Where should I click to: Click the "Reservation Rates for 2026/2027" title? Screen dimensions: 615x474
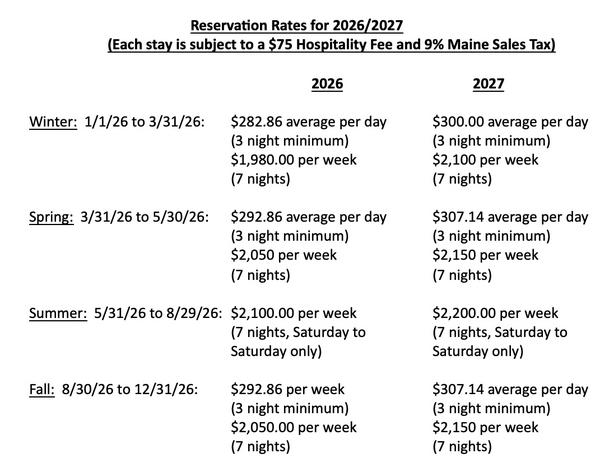click(x=306, y=26)
